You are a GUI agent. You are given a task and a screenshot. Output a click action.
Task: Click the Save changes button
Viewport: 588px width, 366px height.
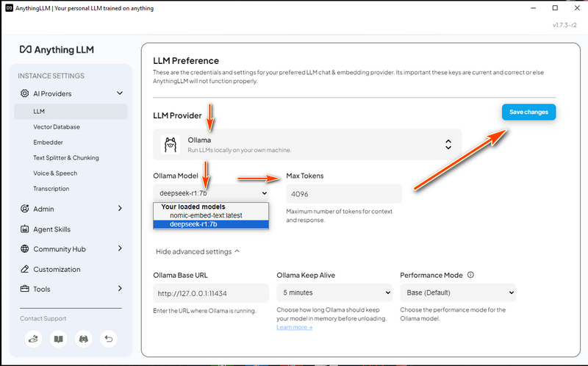click(528, 112)
